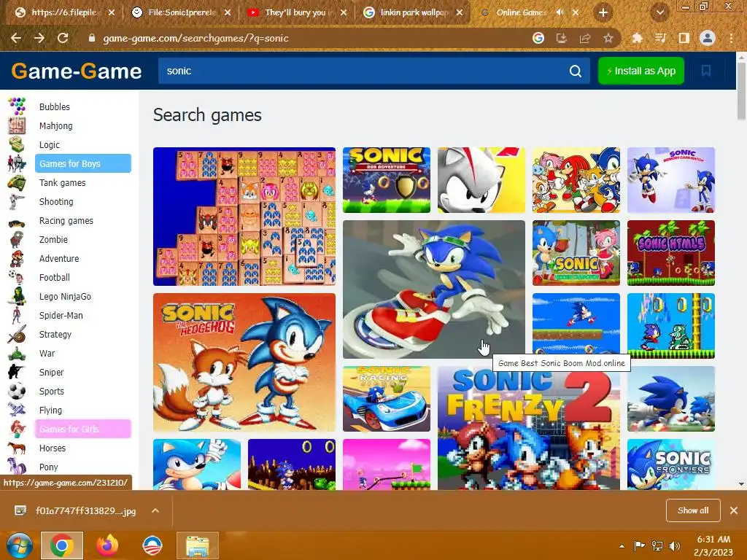747x560 pixels.
Task: Mute the Online Games tab speaker icon
Action: 560,12
